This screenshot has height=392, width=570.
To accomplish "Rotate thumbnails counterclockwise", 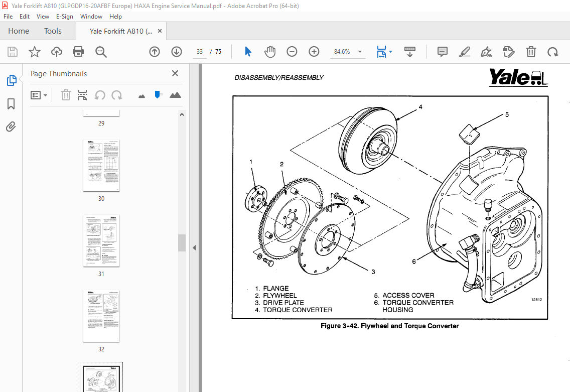I will point(100,95).
